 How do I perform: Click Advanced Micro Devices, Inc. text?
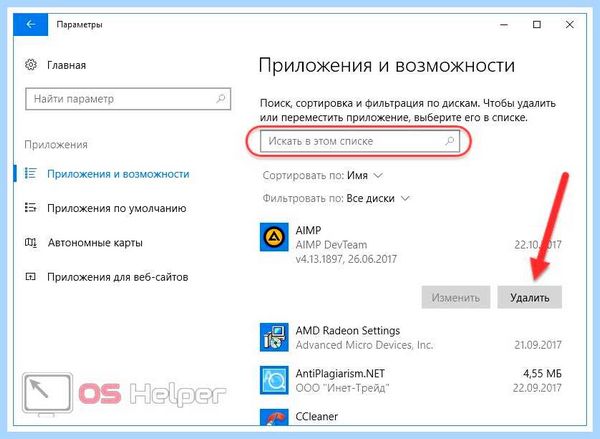click(x=364, y=345)
